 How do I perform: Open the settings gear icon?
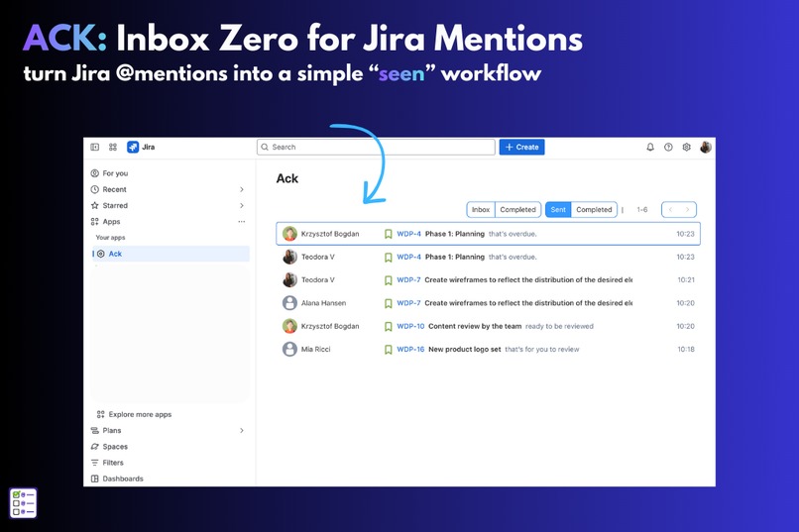pos(686,148)
